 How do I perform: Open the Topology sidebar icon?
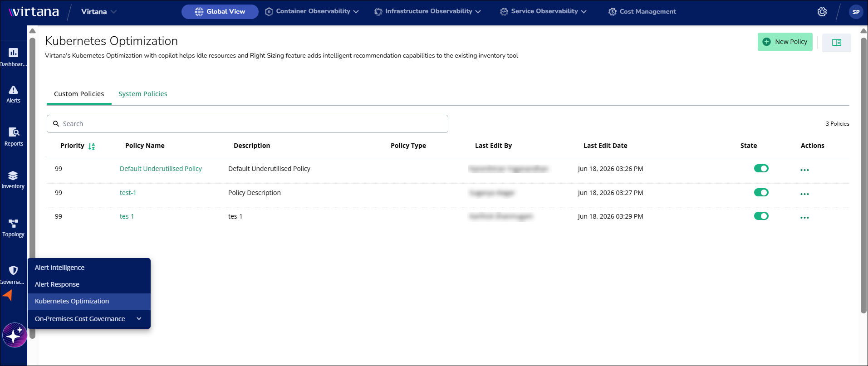pyautogui.click(x=13, y=224)
